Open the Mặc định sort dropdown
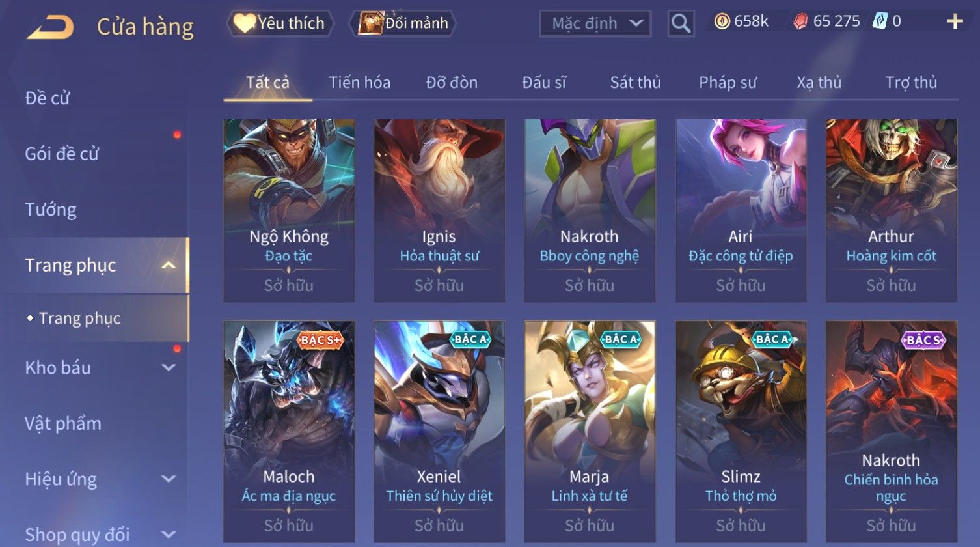The width and height of the screenshot is (980, 547). tap(595, 23)
